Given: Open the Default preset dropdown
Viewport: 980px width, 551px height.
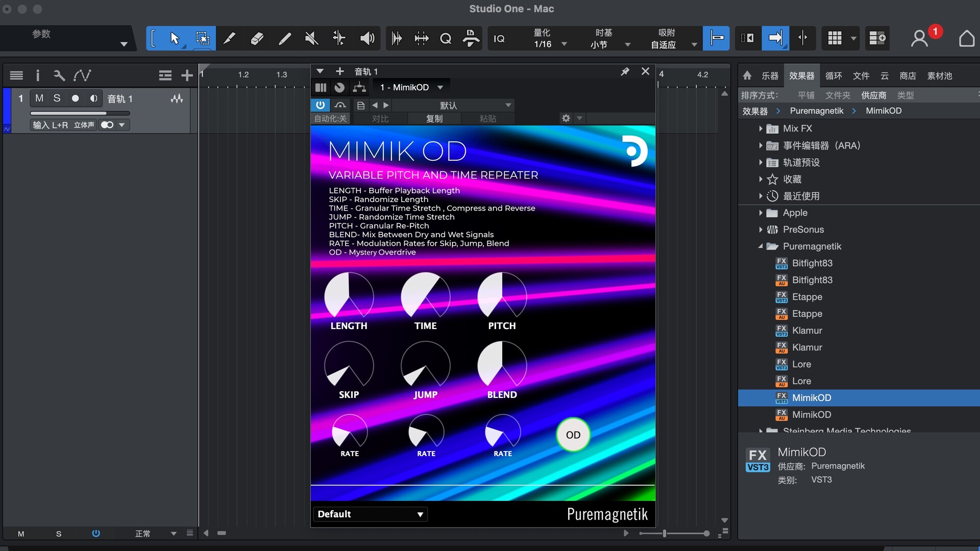Looking at the screenshot, I should click(370, 514).
